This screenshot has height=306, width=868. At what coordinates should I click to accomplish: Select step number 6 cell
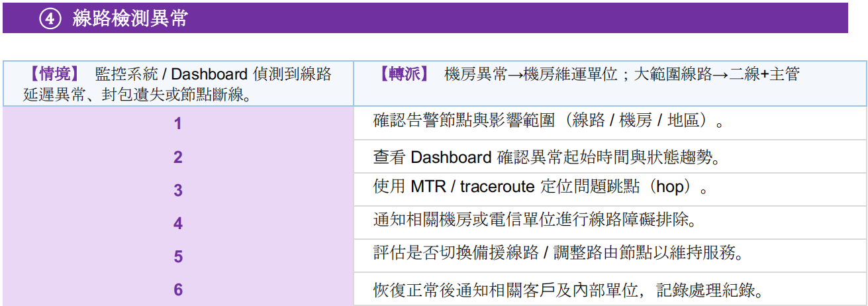tap(177, 289)
